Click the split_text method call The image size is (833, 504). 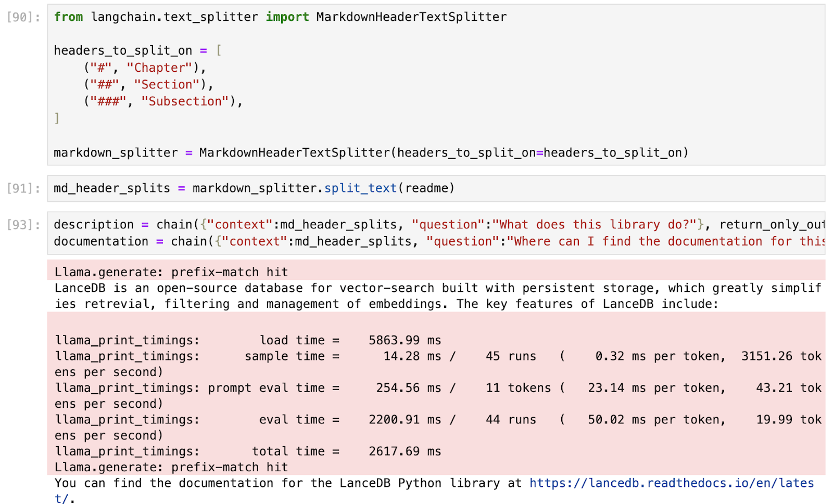[360, 188]
